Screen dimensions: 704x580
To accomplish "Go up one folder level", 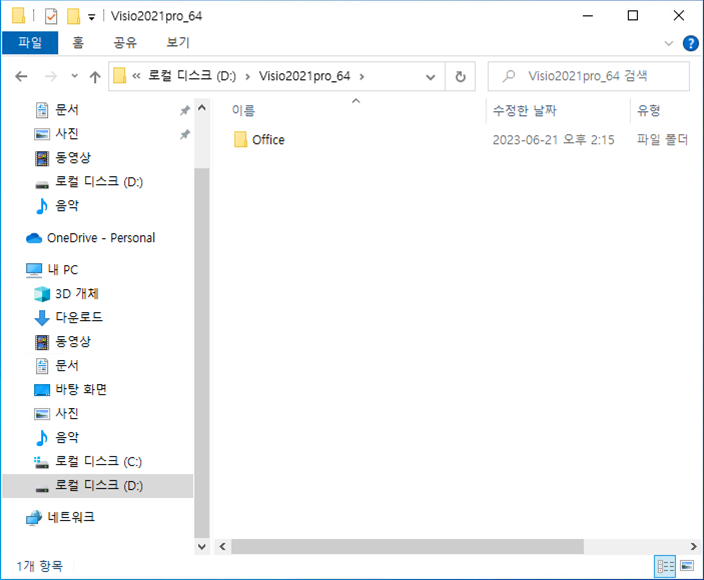I will coord(95,77).
